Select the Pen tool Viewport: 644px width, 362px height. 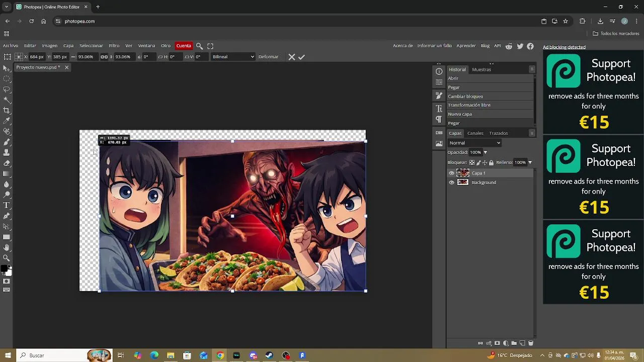[7, 216]
